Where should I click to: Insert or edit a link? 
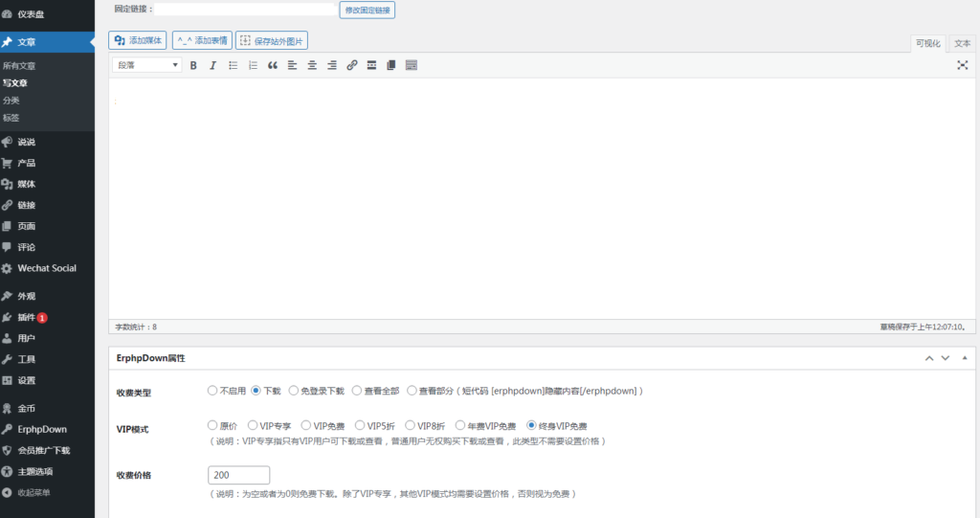pyautogui.click(x=352, y=65)
